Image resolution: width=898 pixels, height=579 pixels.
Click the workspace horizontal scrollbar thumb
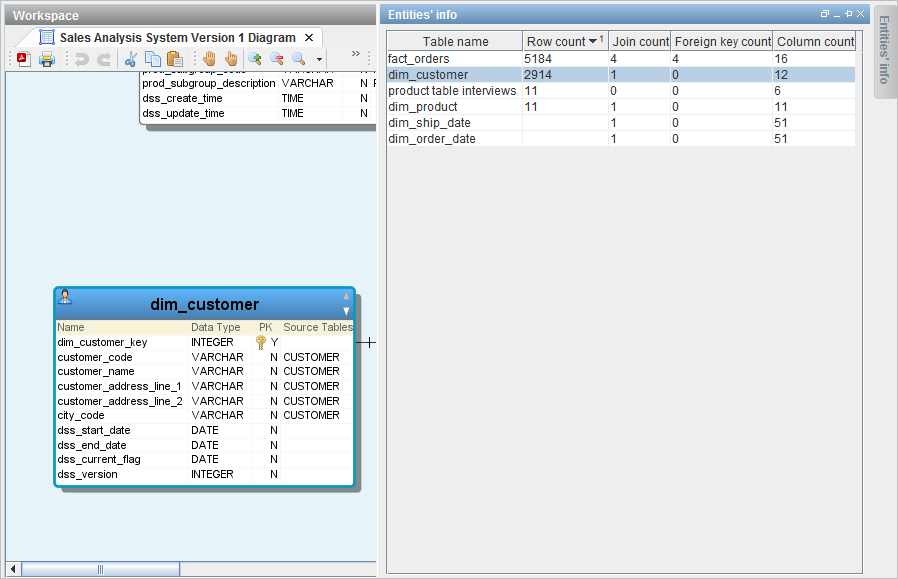[x=100, y=569]
